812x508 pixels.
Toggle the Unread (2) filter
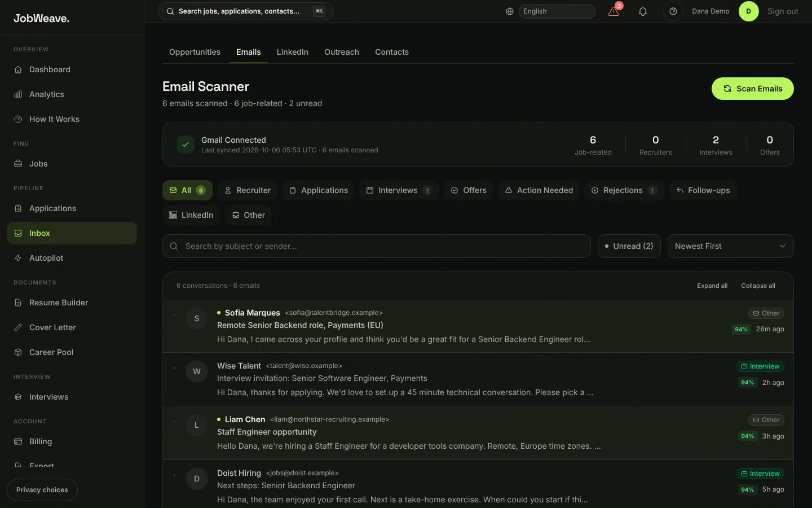(629, 246)
